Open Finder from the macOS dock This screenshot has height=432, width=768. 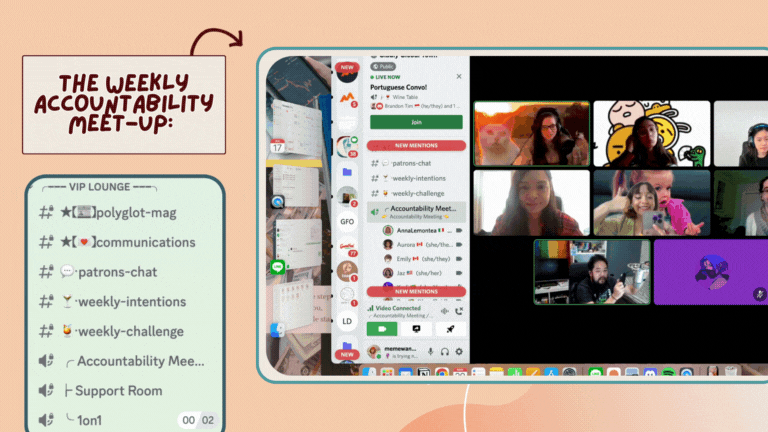tap(369, 373)
